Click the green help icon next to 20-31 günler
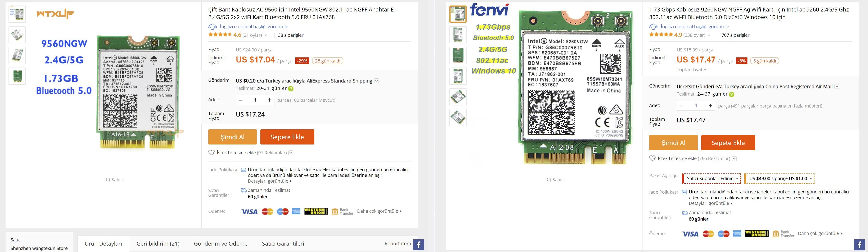868x252 pixels. click(x=291, y=89)
